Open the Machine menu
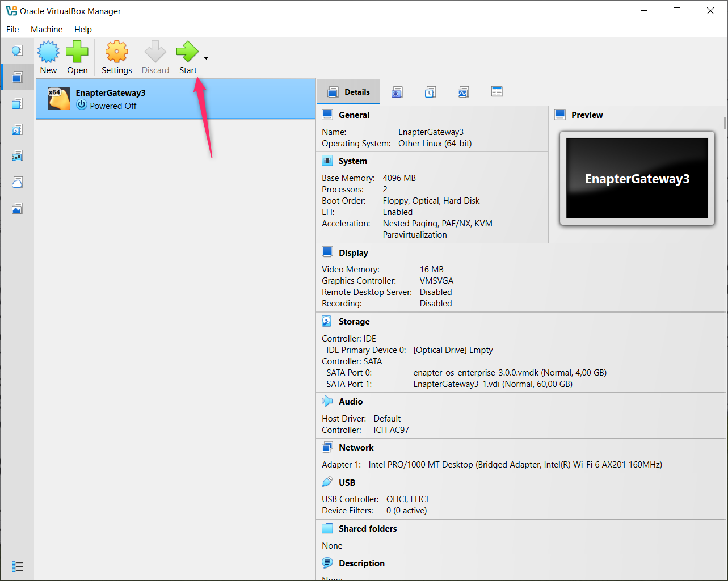This screenshot has width=728, height=581. click(x=47, y=29)
